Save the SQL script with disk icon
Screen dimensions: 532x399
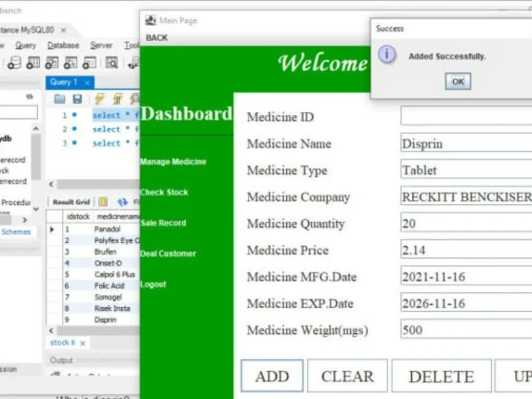pos(77,99)
